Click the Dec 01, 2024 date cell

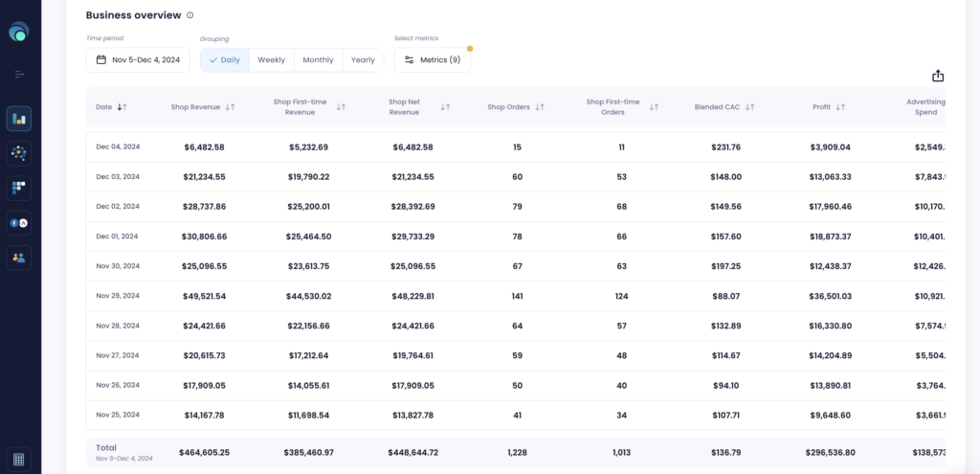pyautogui.click(x=118, y=237)
